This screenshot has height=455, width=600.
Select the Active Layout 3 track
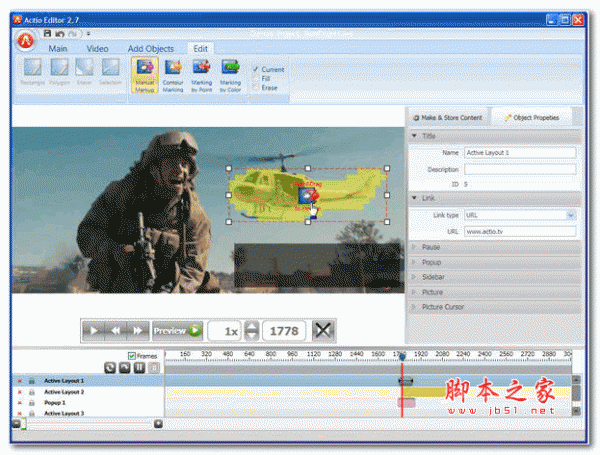[88, 413]
